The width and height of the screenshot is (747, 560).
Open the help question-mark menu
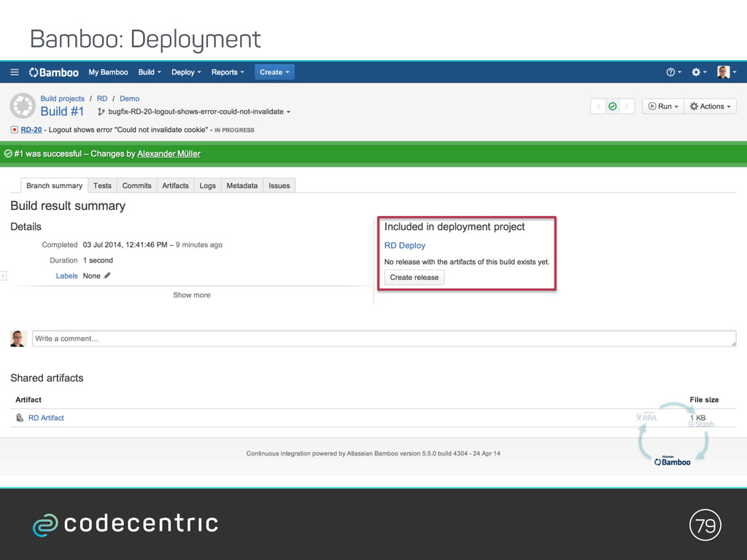[x=673, y=72]
